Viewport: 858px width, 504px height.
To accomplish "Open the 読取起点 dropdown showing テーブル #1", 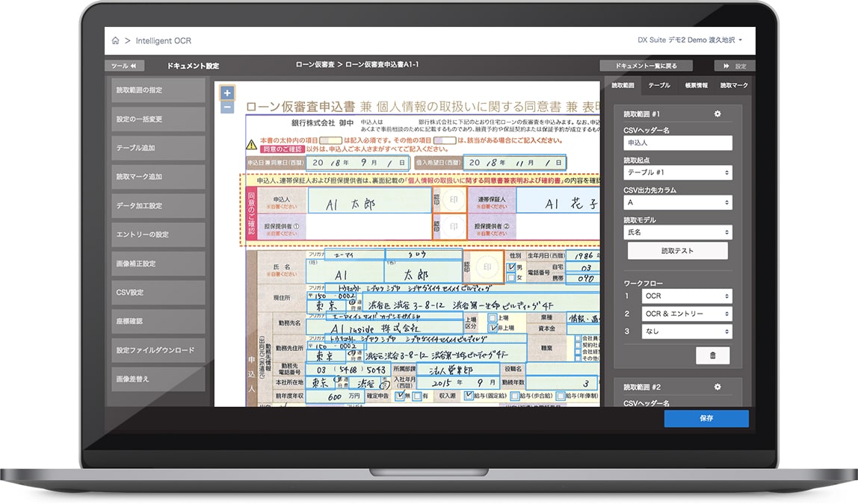I will (x=677, y=172).
